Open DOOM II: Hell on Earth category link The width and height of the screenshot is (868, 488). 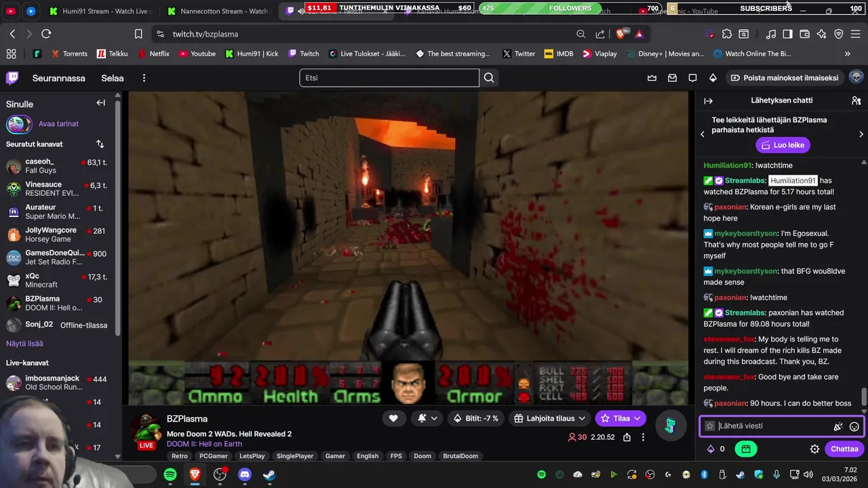click(x=204, y=444)
